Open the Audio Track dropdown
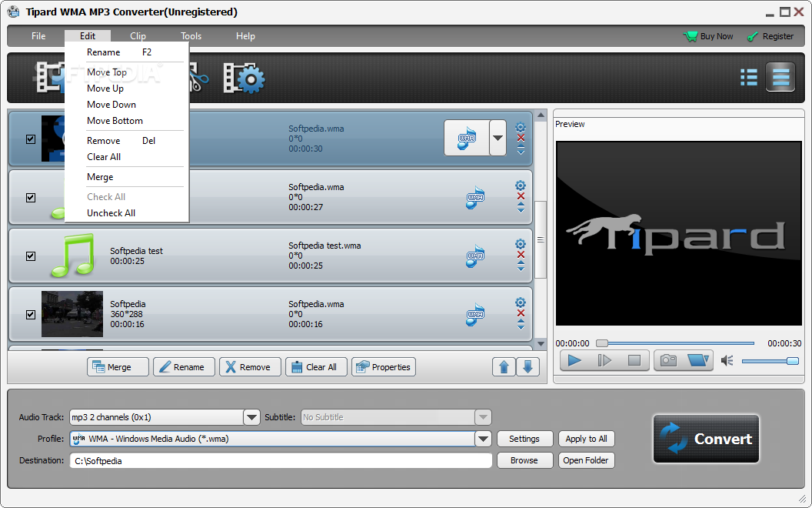 (x=251, y=417)
